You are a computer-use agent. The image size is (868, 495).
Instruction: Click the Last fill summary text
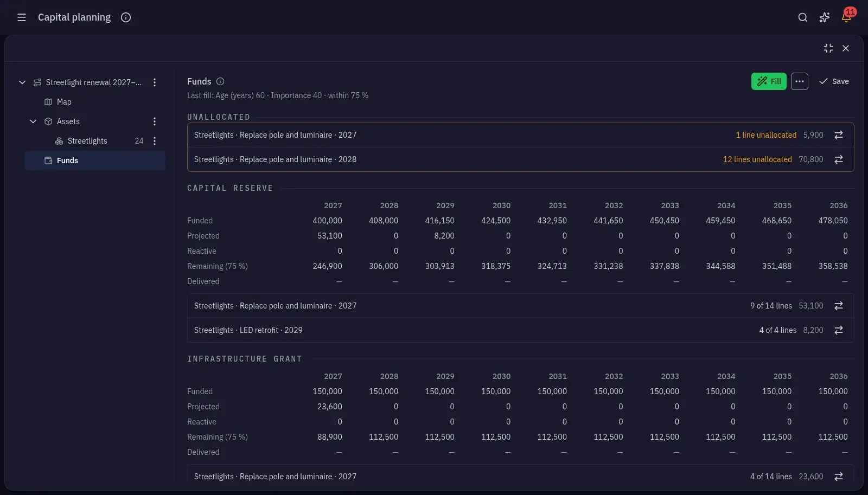coord(278,95)
